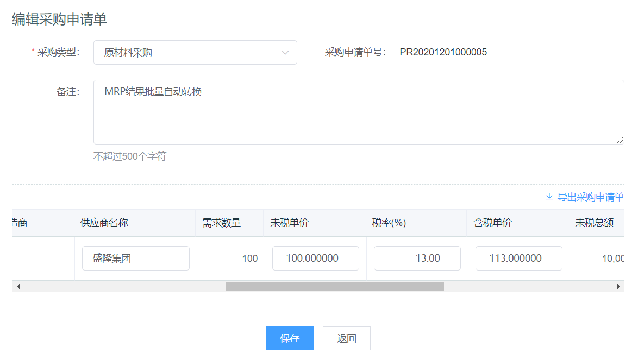Click the 含税单价 input showing 113.000000

click(518, 259)
